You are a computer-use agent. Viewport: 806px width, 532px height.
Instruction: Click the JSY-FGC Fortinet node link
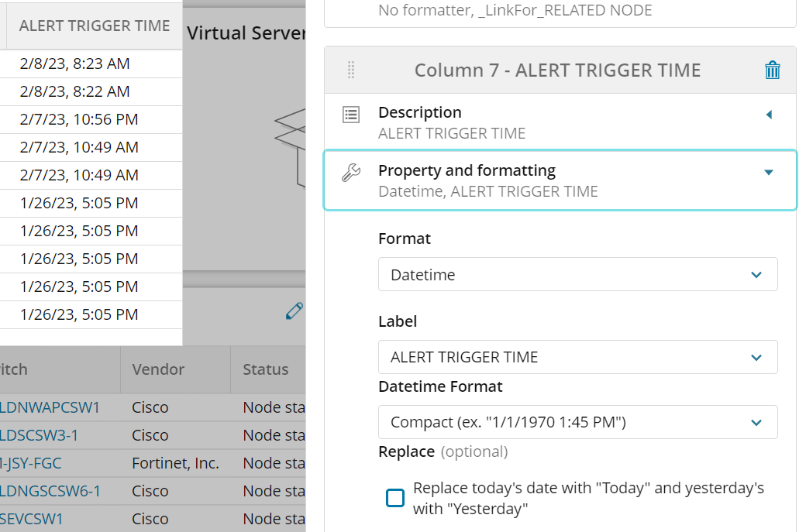[31, 463]
